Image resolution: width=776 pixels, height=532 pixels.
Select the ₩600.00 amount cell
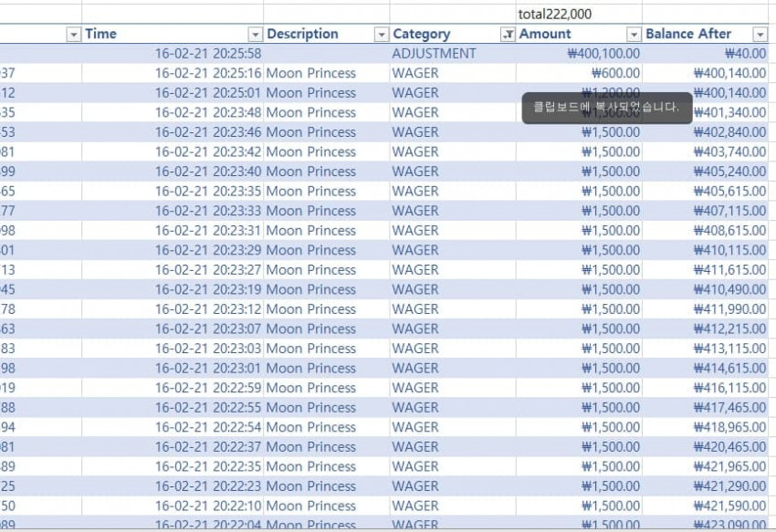tap(579, 73)
